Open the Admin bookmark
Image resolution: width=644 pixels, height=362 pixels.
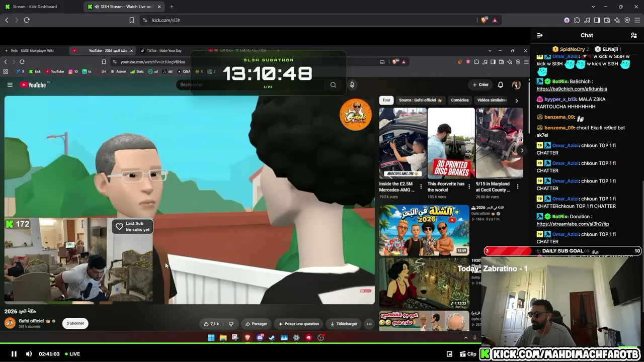pos(118,71)
